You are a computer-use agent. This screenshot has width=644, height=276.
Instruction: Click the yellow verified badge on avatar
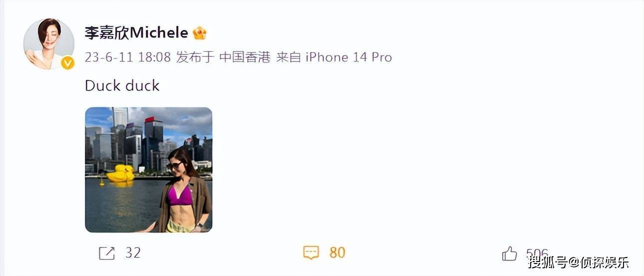pyautogui.click(x=67, y=63)
